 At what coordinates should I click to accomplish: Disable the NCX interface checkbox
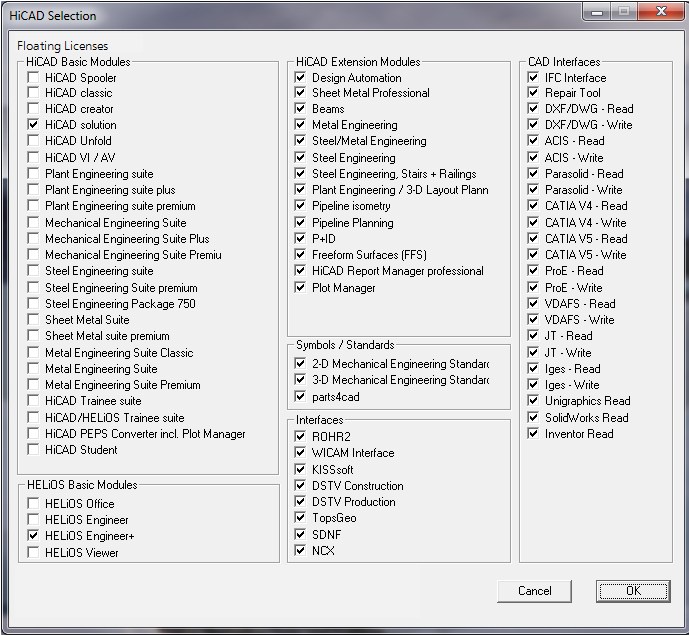pyautogui.click(x=301, y=550)
